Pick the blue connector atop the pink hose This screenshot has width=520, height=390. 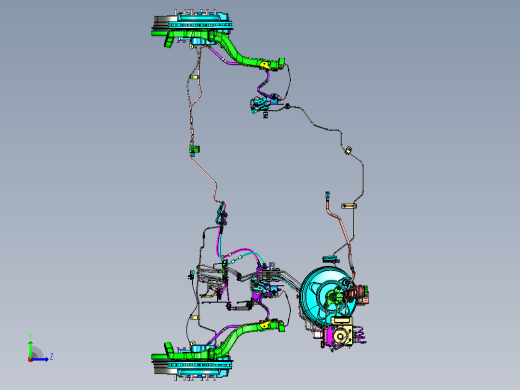coord(327,194)
